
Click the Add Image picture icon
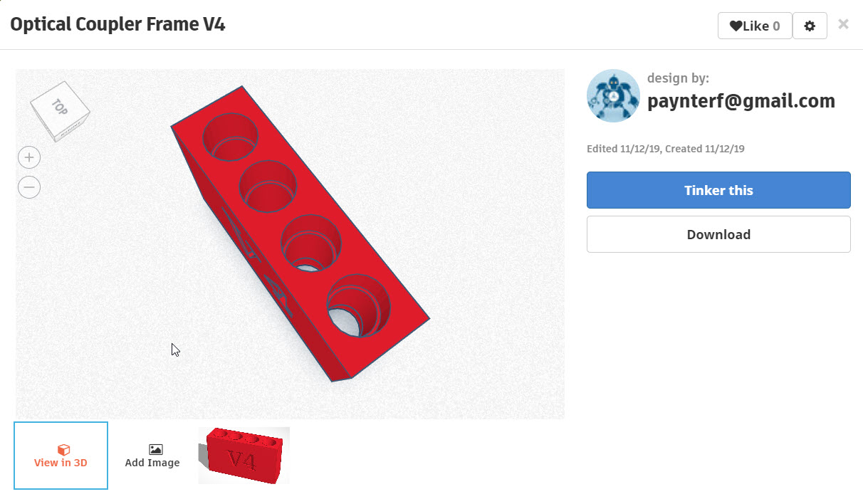(x=155, y=449)
